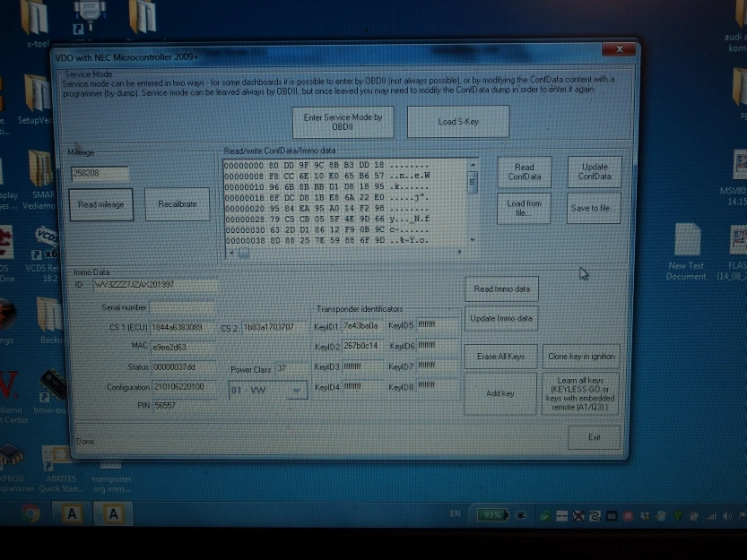
Task: Open the MSV80 file icon on desktop
Action: (737, 177)
